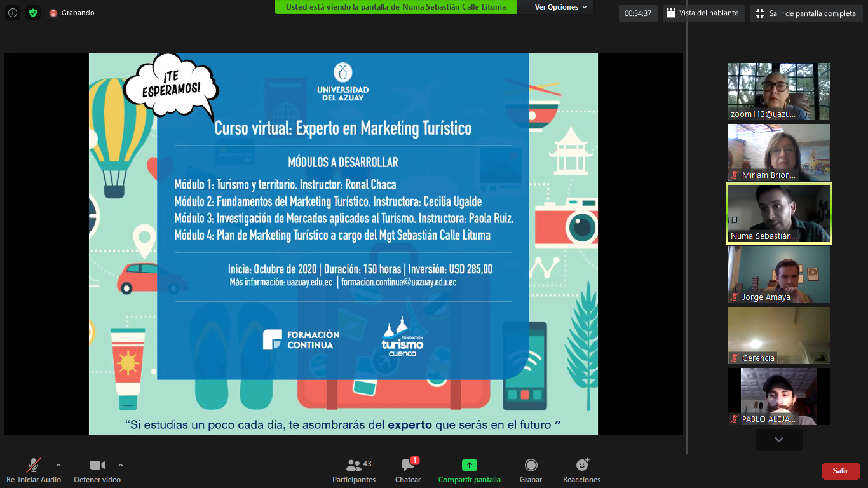Screen dimensions: 868x488
Task: Click Módulo 3: Investigación de Mercados line
Action: [344, 219]
